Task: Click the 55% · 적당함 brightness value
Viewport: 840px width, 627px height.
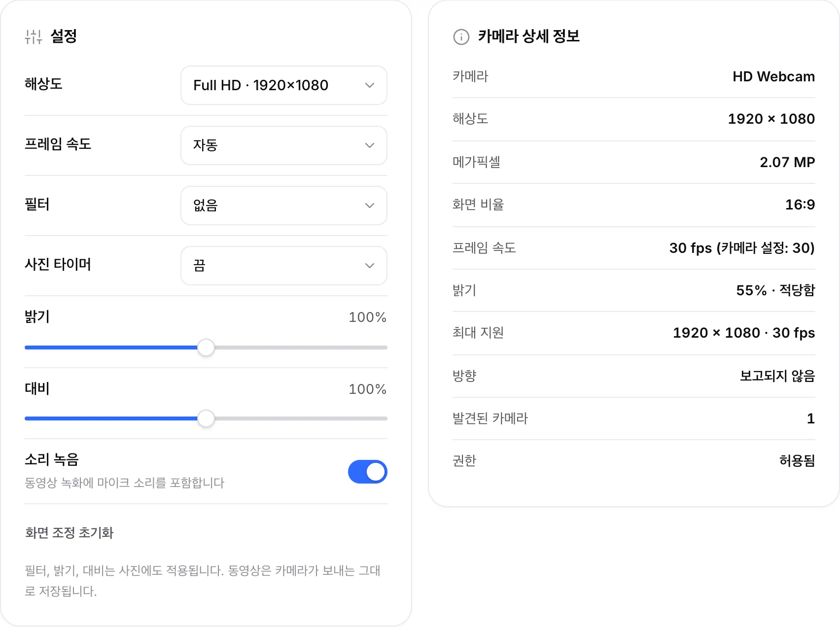Action: pos(775,290)
